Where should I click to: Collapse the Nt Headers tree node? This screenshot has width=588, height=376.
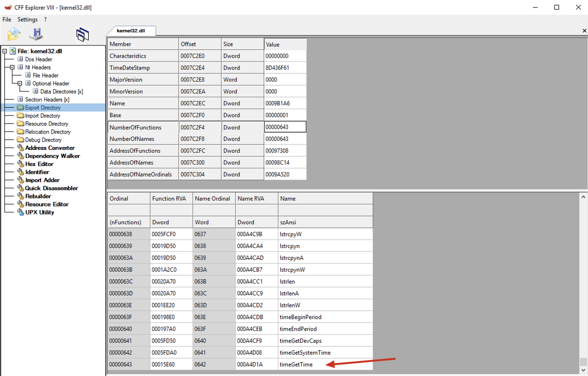(x=12, y=67)
